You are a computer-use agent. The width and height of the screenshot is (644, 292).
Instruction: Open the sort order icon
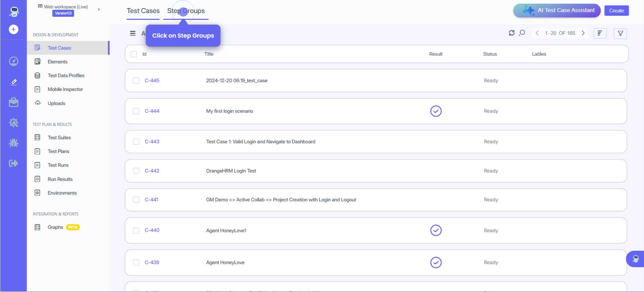point(600,33)
